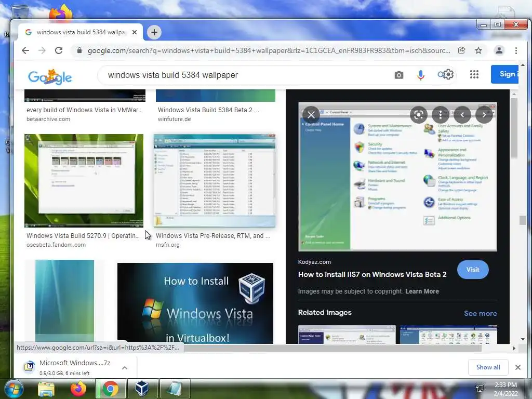Open the Vista Pre-Release RTM thumbnail

pos(215,180)
